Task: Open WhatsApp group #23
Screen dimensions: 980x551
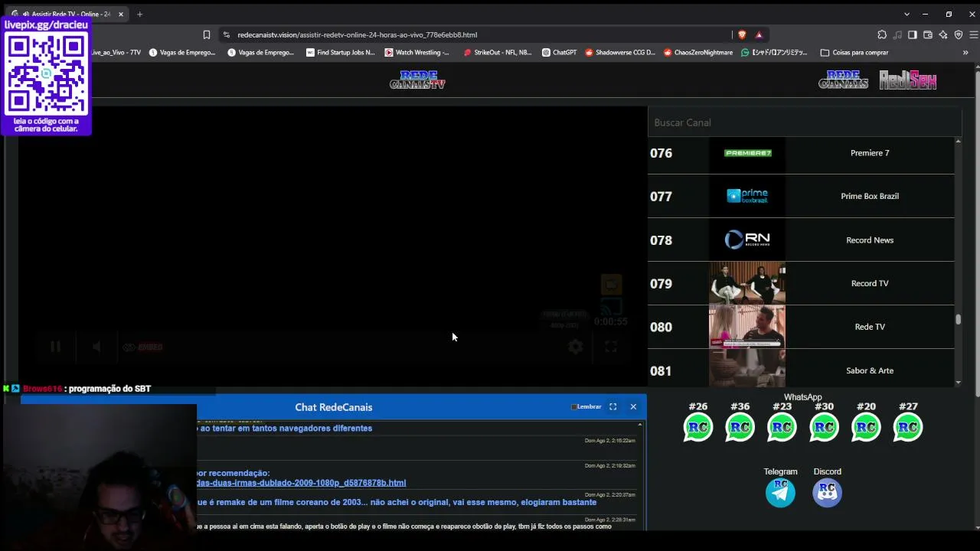Action: pyautogui.click(x=782, y=427)
